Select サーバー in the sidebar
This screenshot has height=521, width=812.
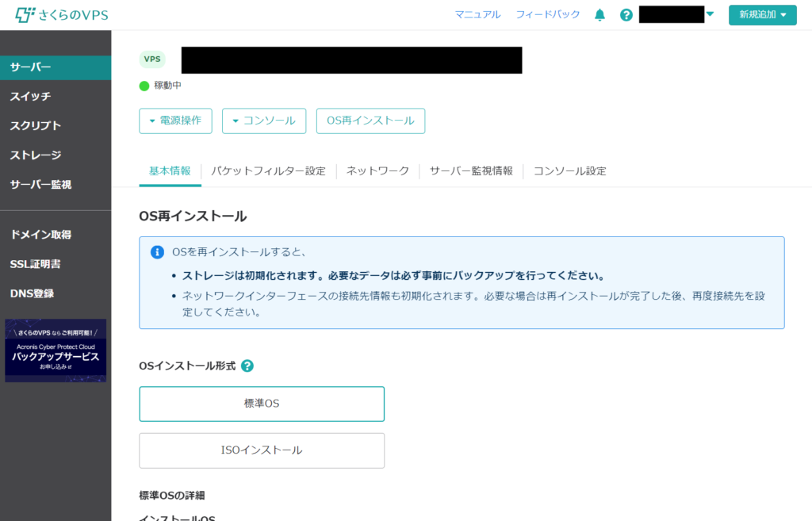coord(56,67)
